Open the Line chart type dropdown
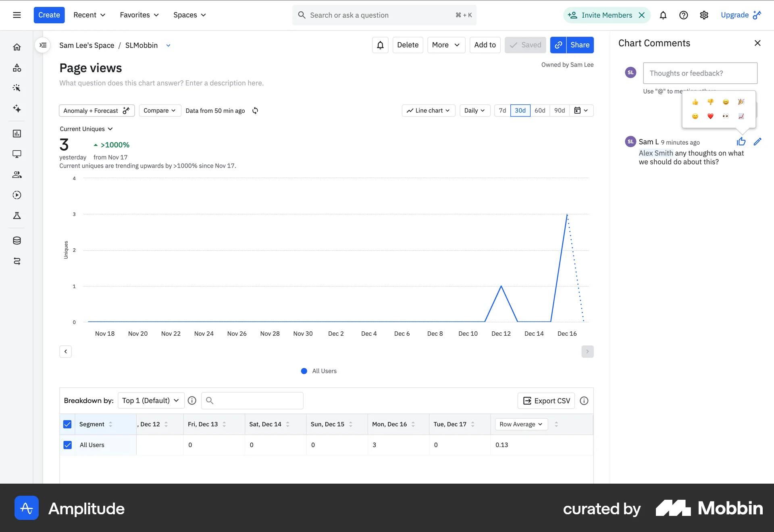The width and height of the screenshot is (774, 532). [x=428, y=110]
